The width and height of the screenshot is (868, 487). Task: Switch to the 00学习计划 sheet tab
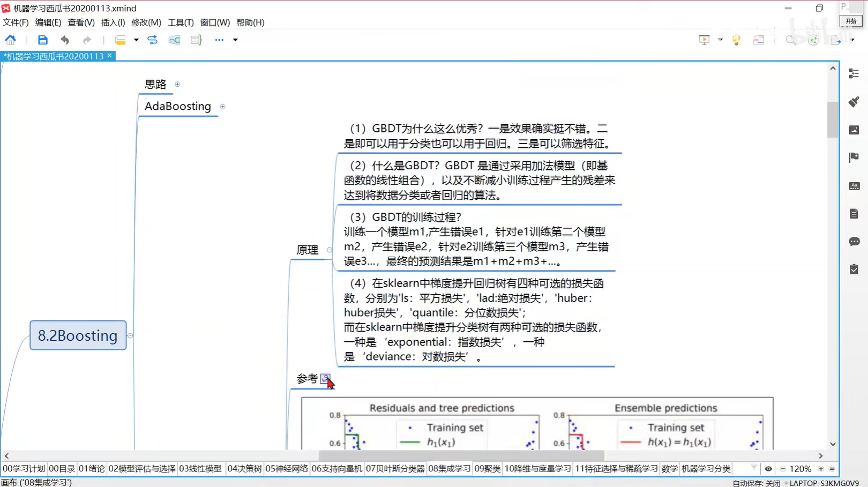[x=24, y=469]
